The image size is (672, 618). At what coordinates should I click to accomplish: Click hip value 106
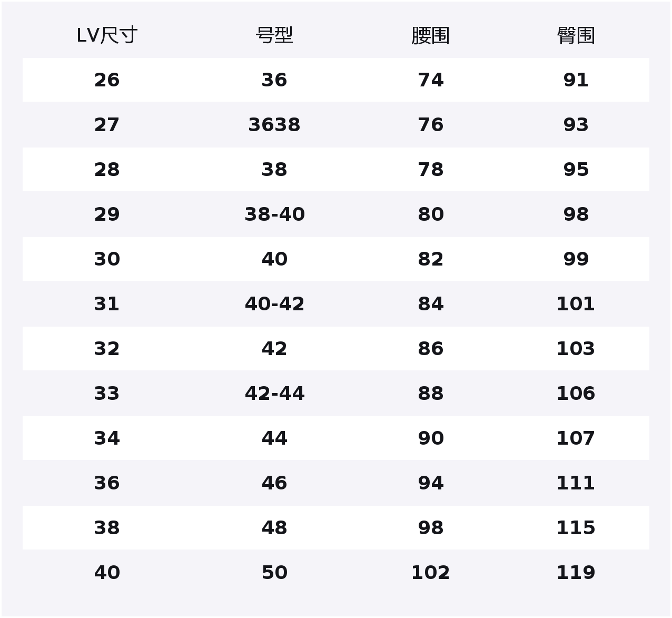(x=576, y=394)
